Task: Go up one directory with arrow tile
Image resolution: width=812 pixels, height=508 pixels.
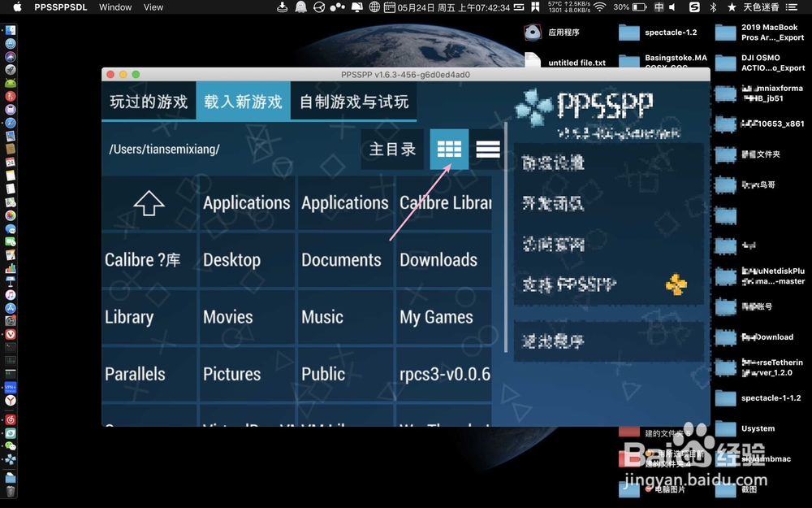Action: click(x=149, y=202)
